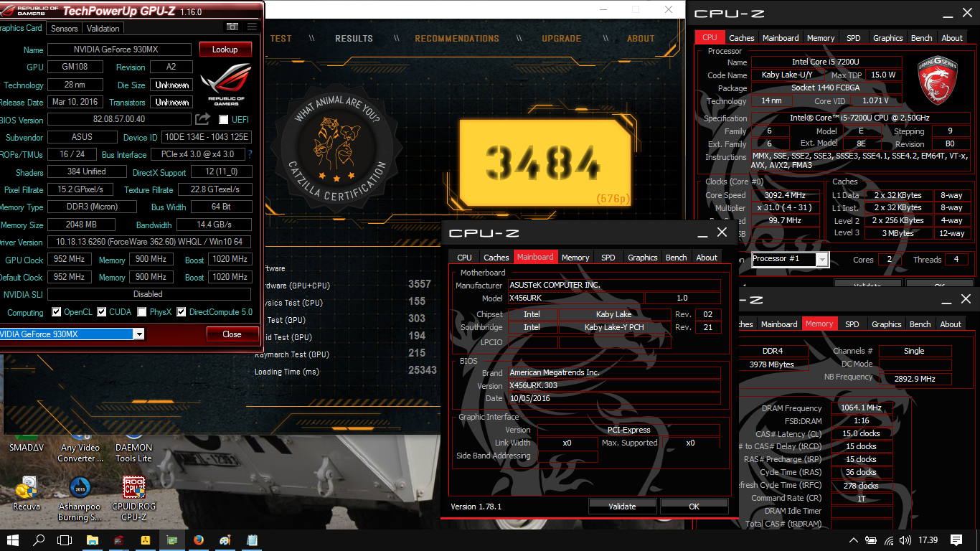Take a GPU-Z screenshot with camera icon

click(232, 27)
